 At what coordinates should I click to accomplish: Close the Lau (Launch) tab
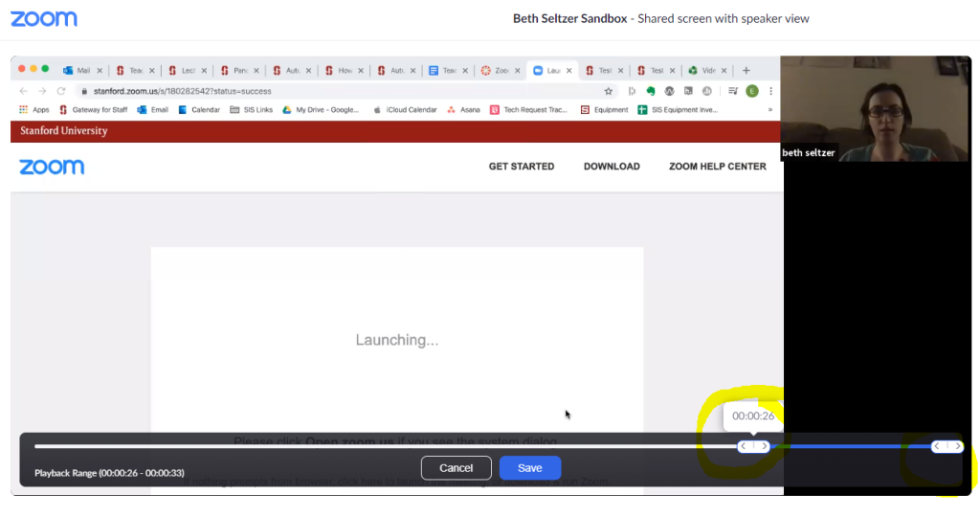(x=568, y=71)
